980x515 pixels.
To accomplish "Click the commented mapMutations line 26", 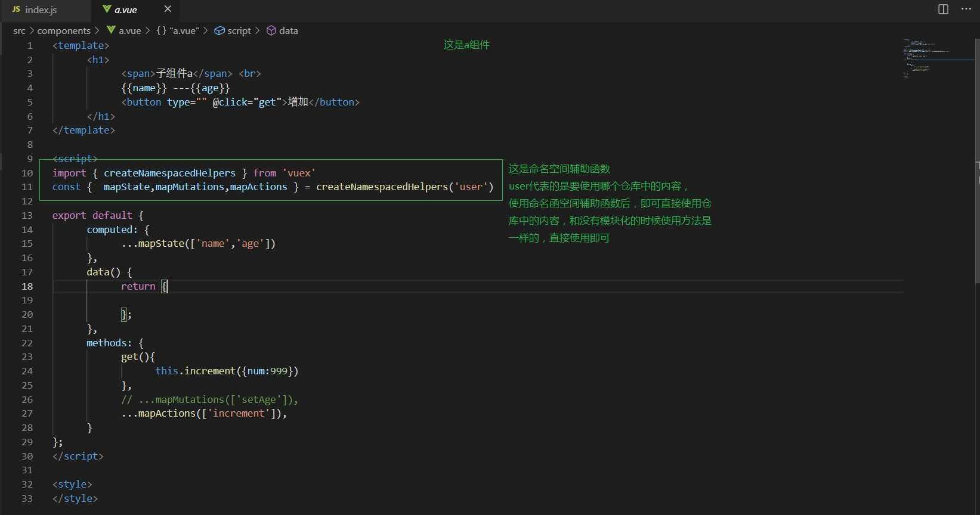I will 209,399.
